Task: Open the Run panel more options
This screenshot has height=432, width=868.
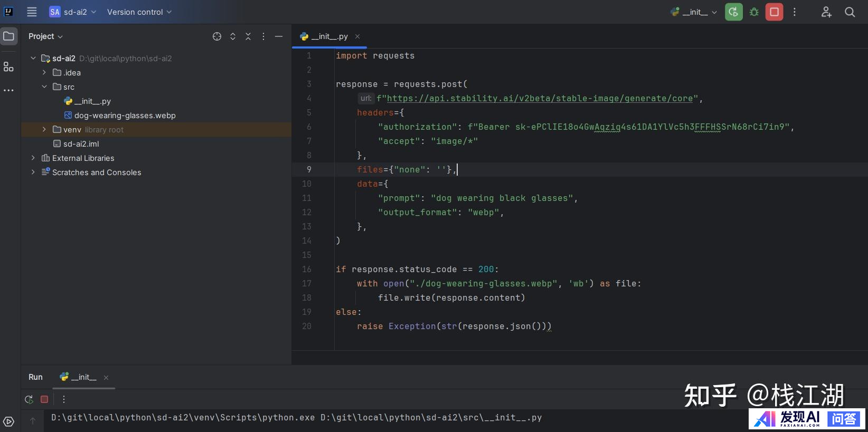Action: point(64,399)
